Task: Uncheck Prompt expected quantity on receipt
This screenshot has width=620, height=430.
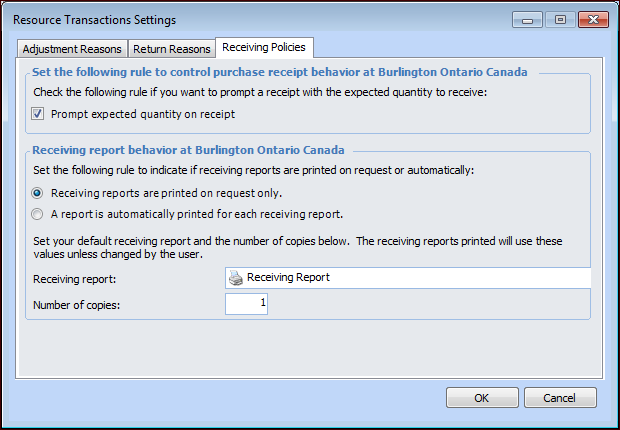Action: (38, 114)
